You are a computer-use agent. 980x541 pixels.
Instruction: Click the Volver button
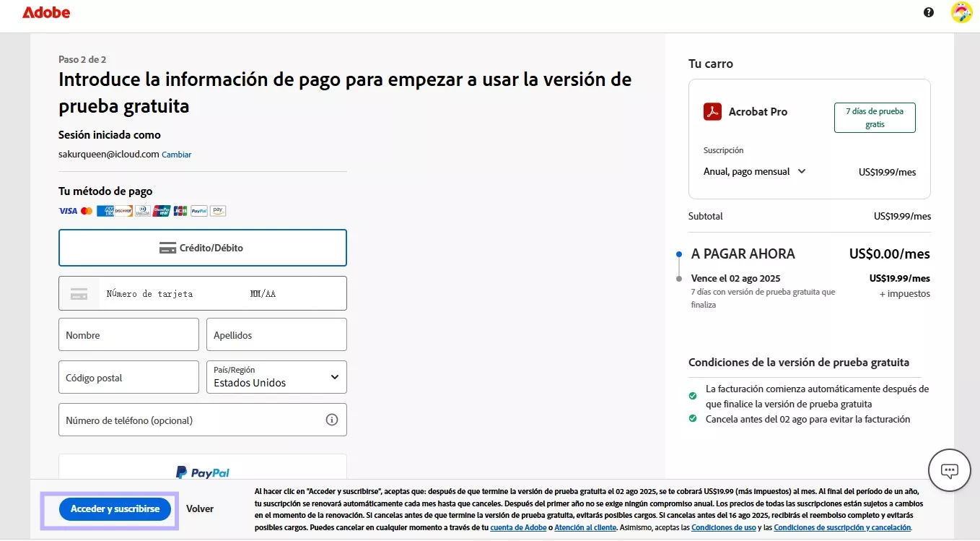[200, 508]
